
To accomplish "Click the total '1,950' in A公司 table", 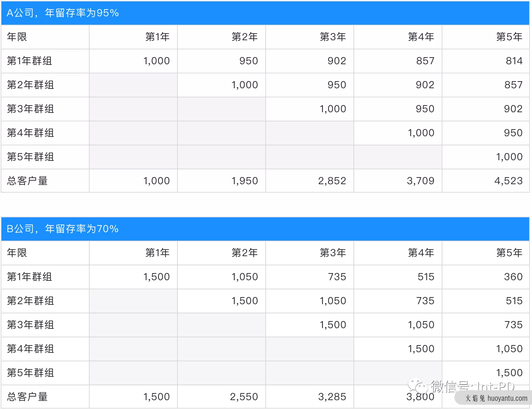I will pos(244,181).
